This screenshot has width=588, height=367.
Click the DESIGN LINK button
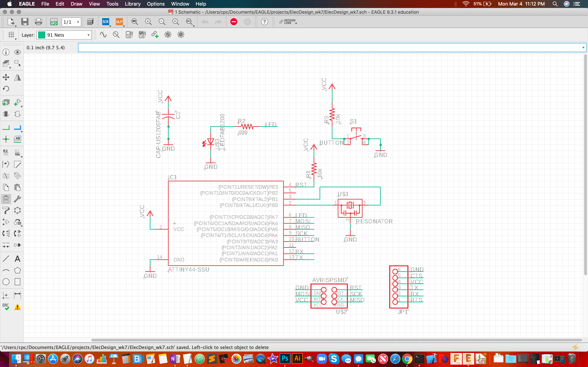[x=288, y=22]
